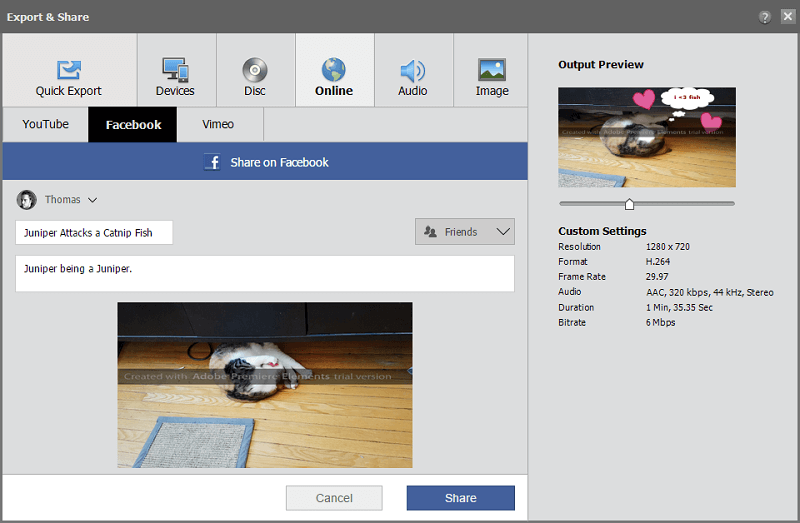The height and width of the screenshot is (523, 800).
Task: Click the Facebook logo icon in banner
Action: coord(212,162)
